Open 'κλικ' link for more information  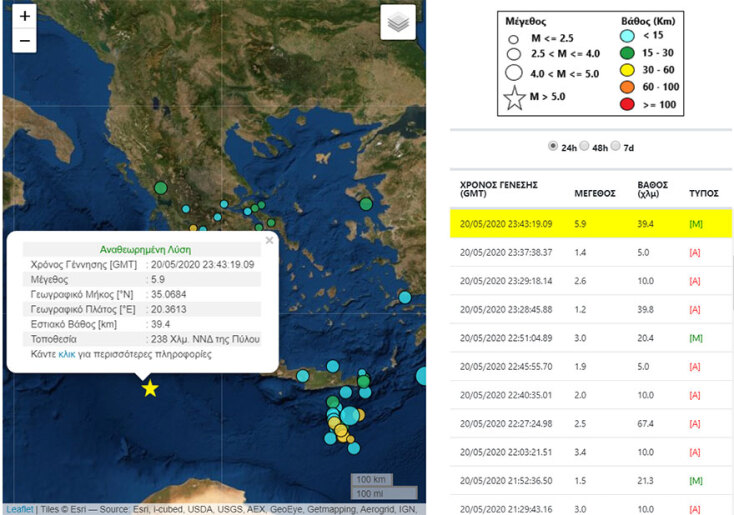[x=67, y=355]
